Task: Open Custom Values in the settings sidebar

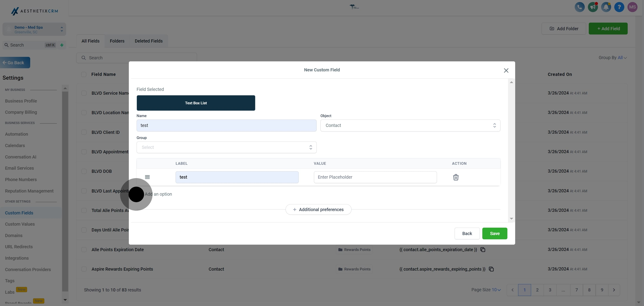Action: (20, 224)
